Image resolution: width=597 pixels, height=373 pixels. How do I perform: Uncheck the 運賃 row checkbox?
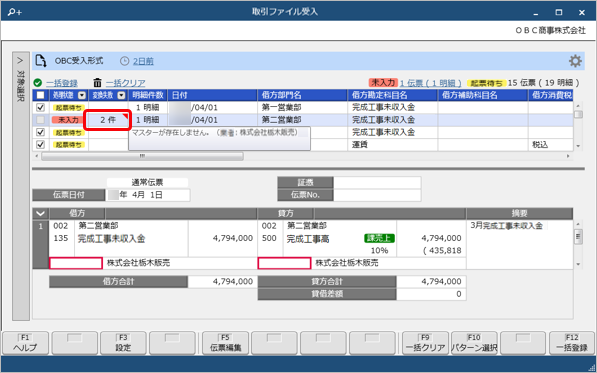[x=40, y=145]
